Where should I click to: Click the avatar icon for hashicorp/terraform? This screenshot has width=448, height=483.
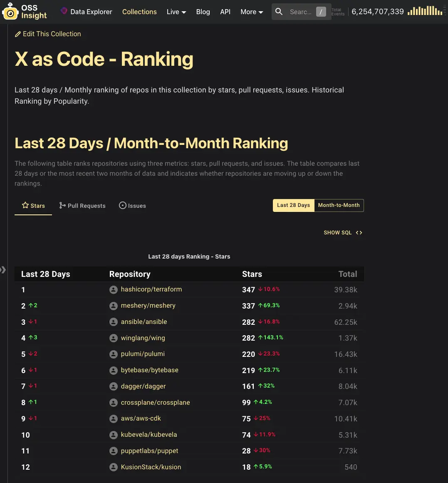[113, 290]
